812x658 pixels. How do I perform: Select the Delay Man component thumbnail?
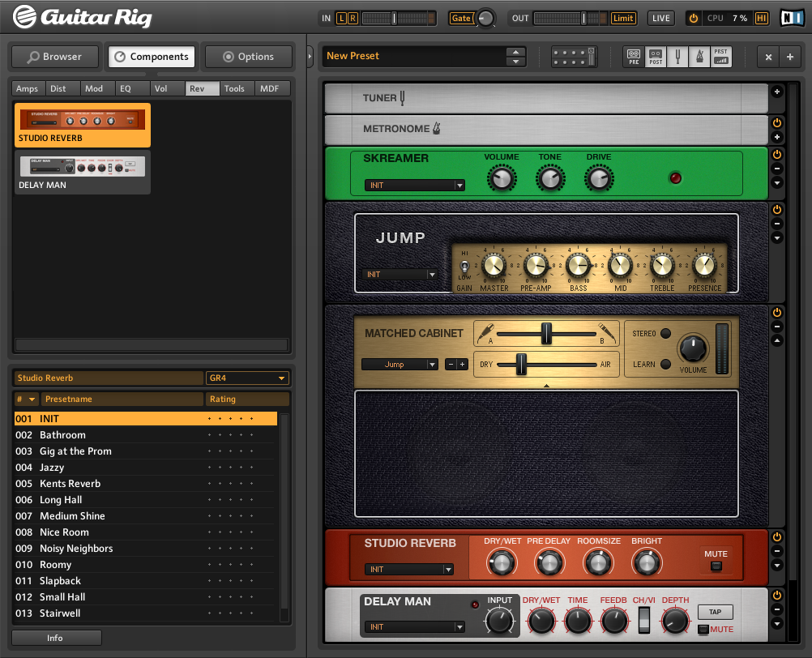(x=81, y=173)
